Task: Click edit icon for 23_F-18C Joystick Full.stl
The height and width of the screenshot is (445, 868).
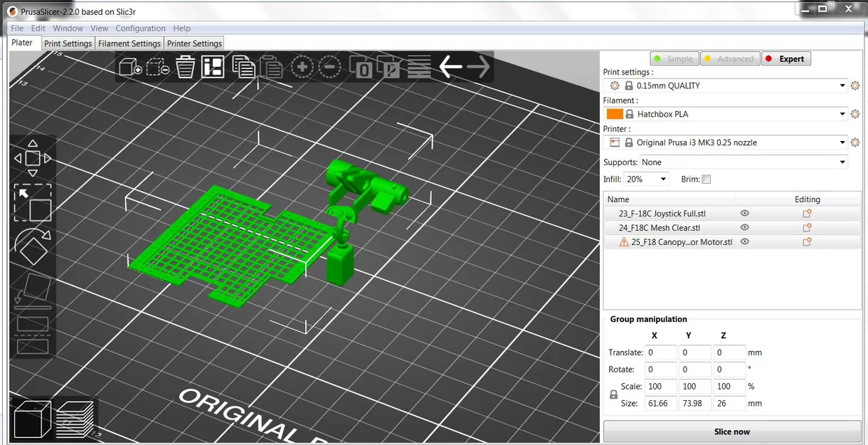Action: [x=807, y=214]
